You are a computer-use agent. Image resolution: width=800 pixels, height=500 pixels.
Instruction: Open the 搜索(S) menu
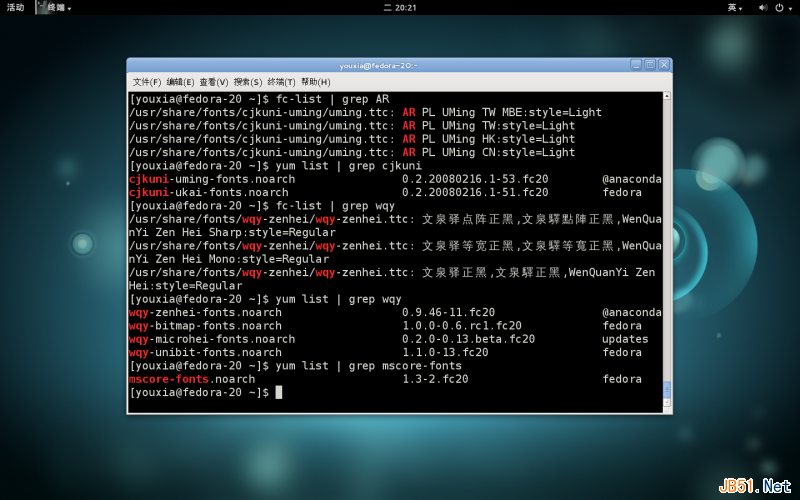pos(247,82)
